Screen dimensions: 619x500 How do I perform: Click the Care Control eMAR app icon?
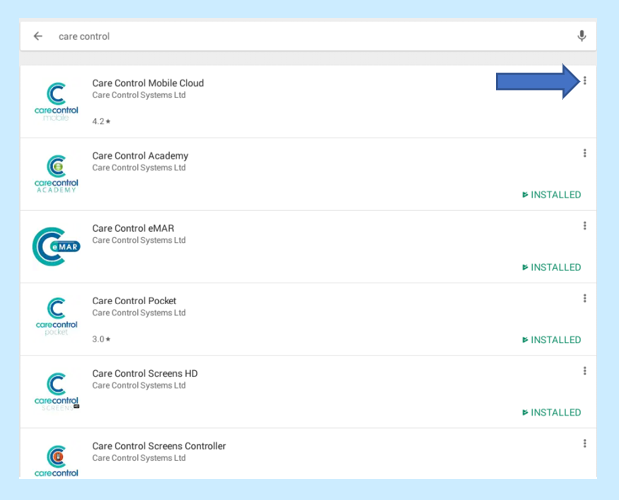(x=56, y=246)
